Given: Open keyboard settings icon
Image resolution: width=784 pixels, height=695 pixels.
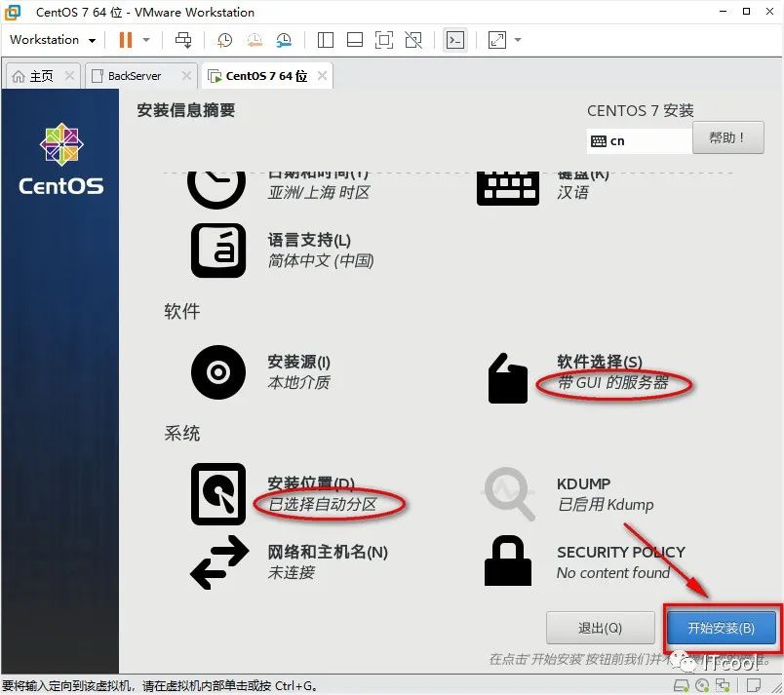Looking at the screenshot, I should (x=508, y=188).
